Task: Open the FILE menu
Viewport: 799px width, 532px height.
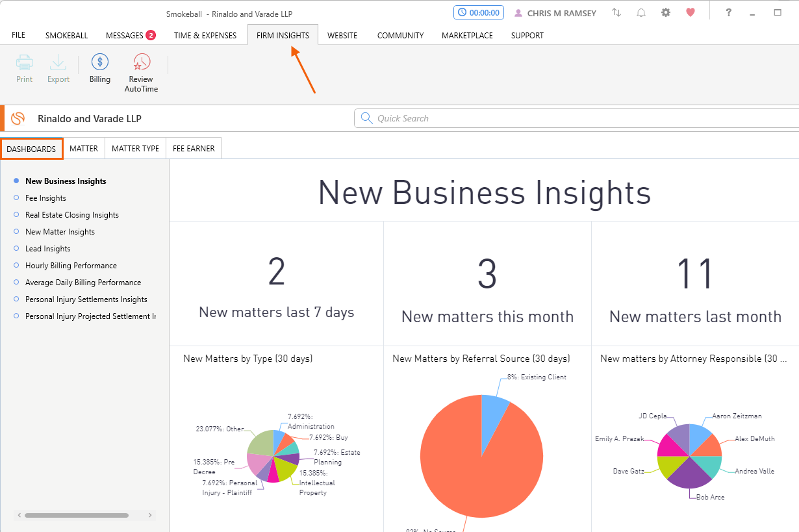Action: pyautogui.click(x=19, y=35)
